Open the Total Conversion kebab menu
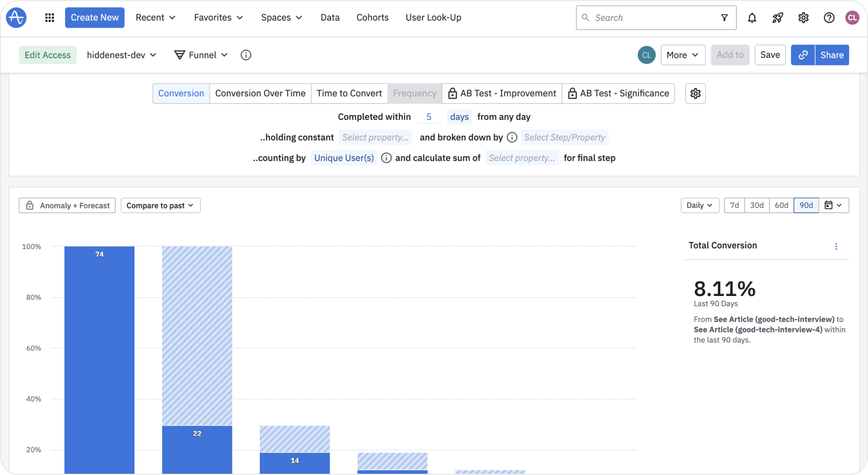 pos(836,246)
